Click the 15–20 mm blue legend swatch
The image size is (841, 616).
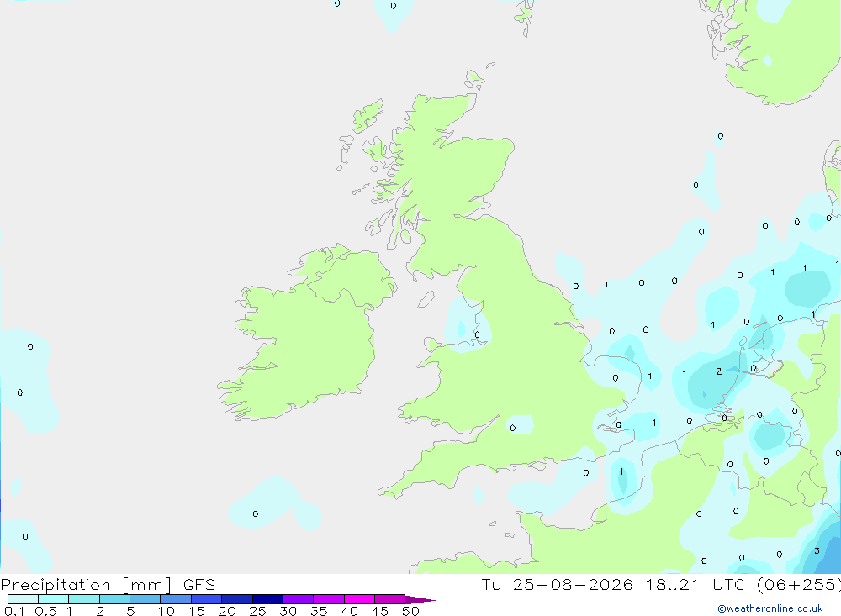[x=206, y=599]
